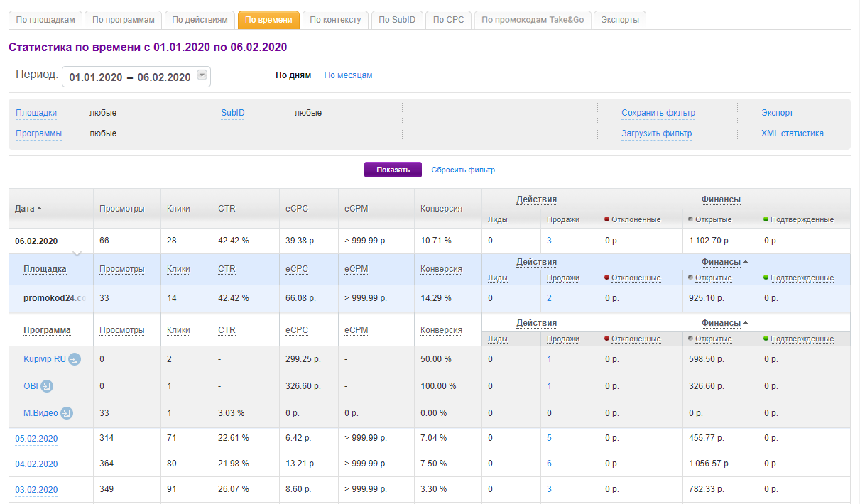Image resolution: width=860 pixels, height=504 pixels.
Task: Click the icon beside М.Видео program
Action: [x=67, y=413]
